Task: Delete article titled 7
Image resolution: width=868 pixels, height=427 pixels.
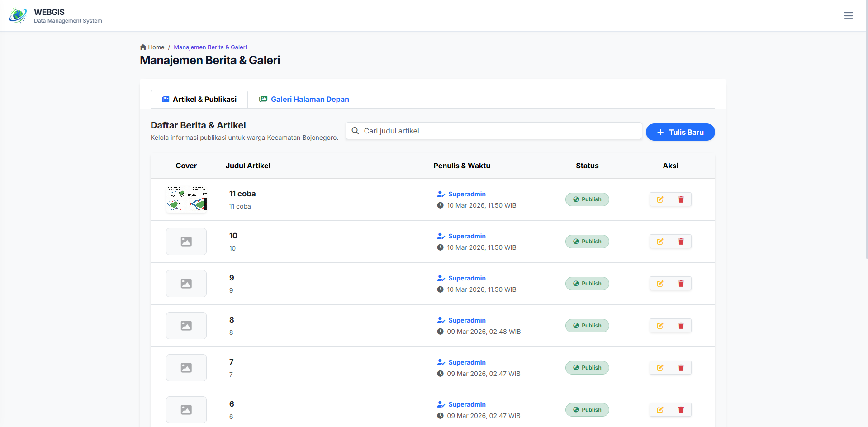Action: (x=681, y=368)
